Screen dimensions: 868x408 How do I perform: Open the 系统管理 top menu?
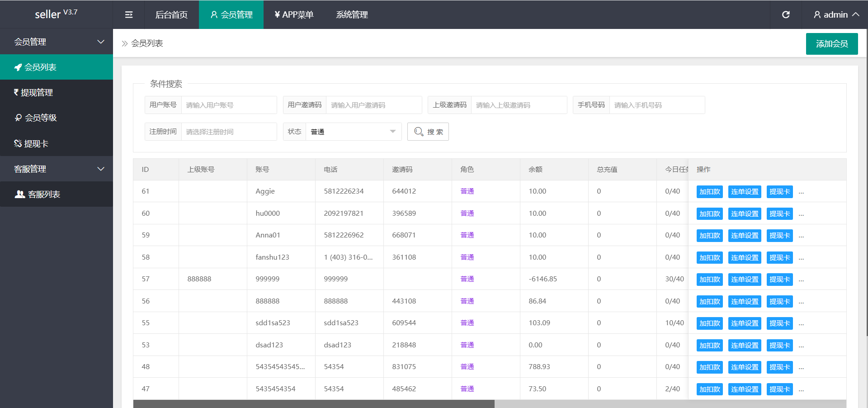[352, 15]
